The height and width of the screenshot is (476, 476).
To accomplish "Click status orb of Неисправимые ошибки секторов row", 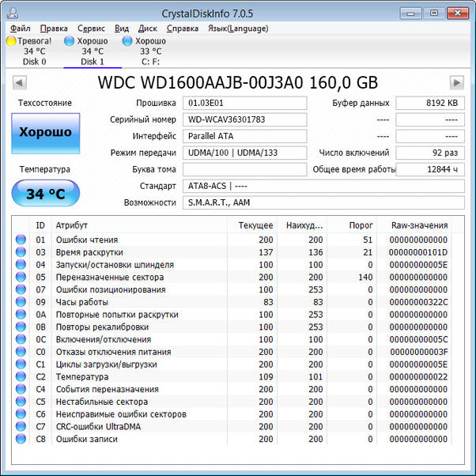I will click(21, 414).
